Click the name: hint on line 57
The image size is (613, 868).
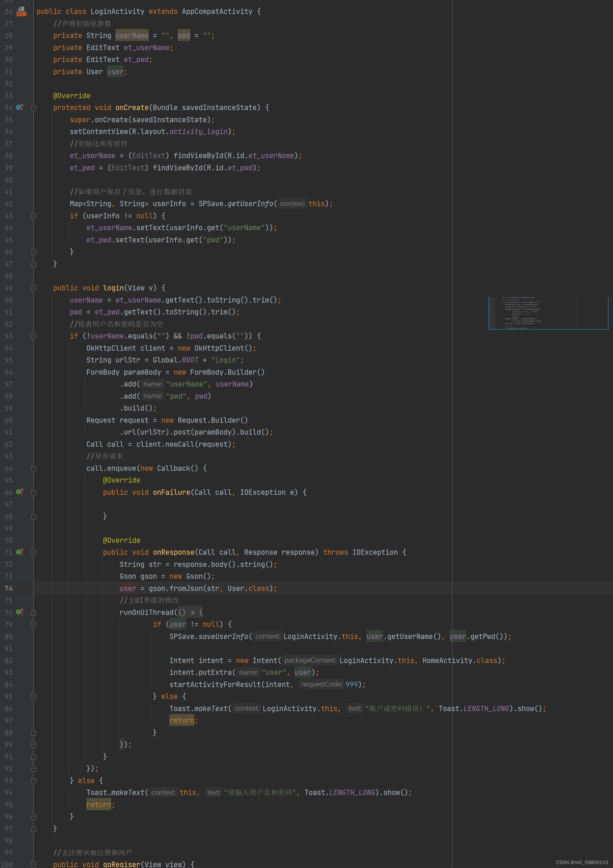pos(153,384)
